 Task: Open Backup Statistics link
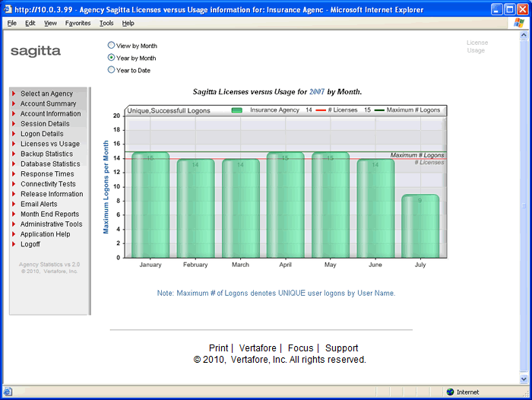(x=46, y=154)
